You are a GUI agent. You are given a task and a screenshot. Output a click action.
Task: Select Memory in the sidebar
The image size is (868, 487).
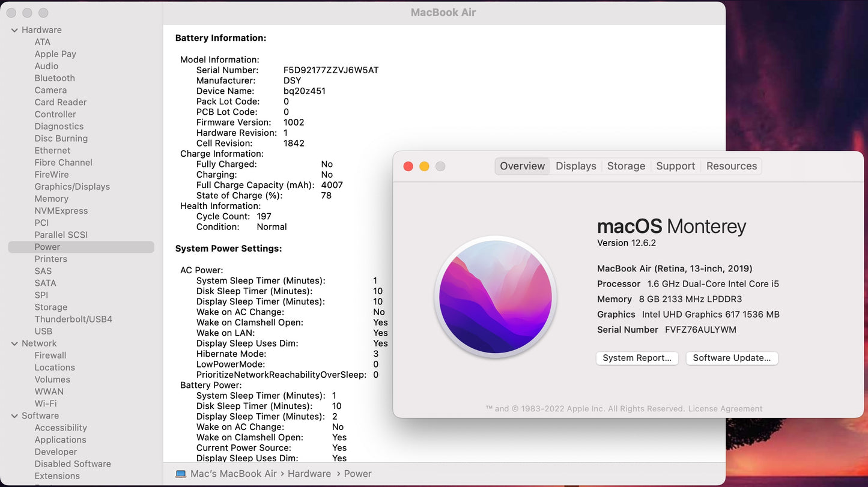pyautogui.click(x=51, y=198)
